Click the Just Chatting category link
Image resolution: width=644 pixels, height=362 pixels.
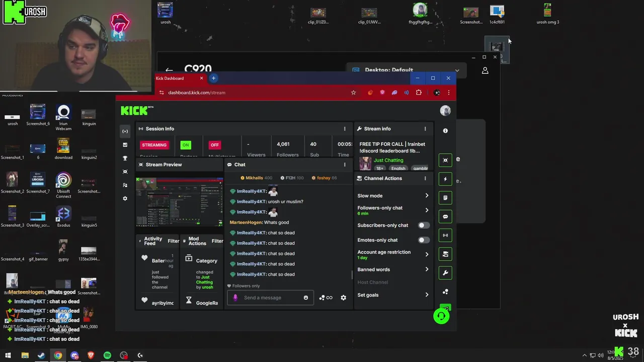pyautogui.click(x=388, y=160)
